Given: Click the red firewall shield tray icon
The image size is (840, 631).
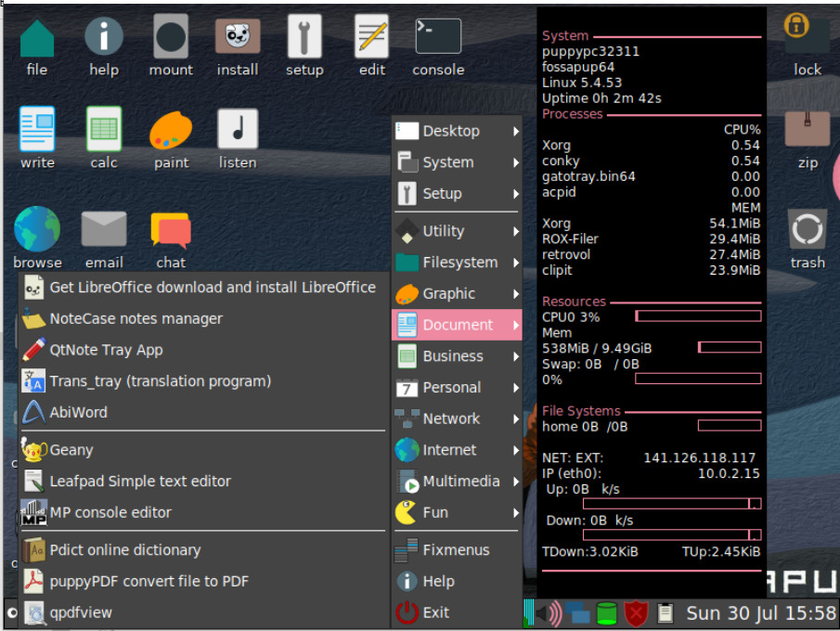Looking at the screenshot, I should pyautogui.click(x=636, y=613).
